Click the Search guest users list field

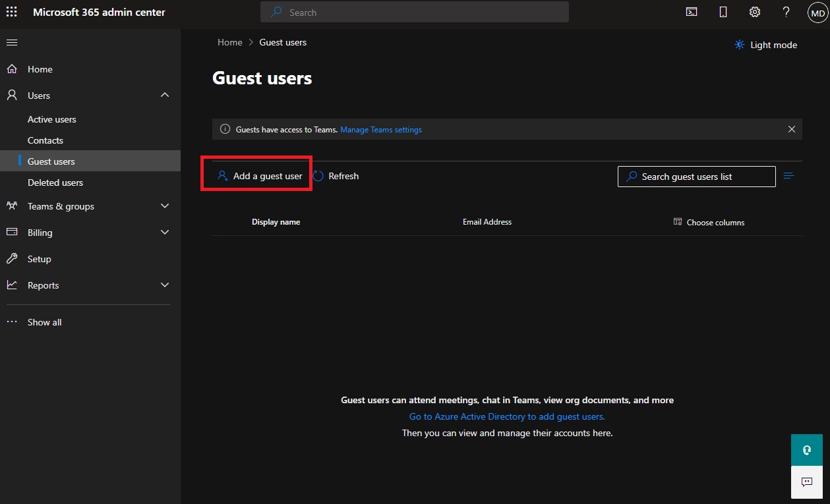[696, 177]
